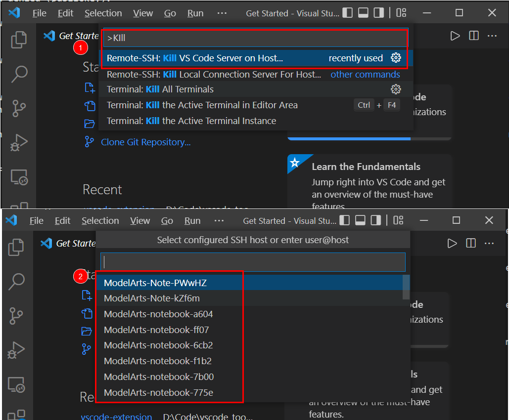
Task: Open Selection menu in top window
Action: (x=103, y=13)
